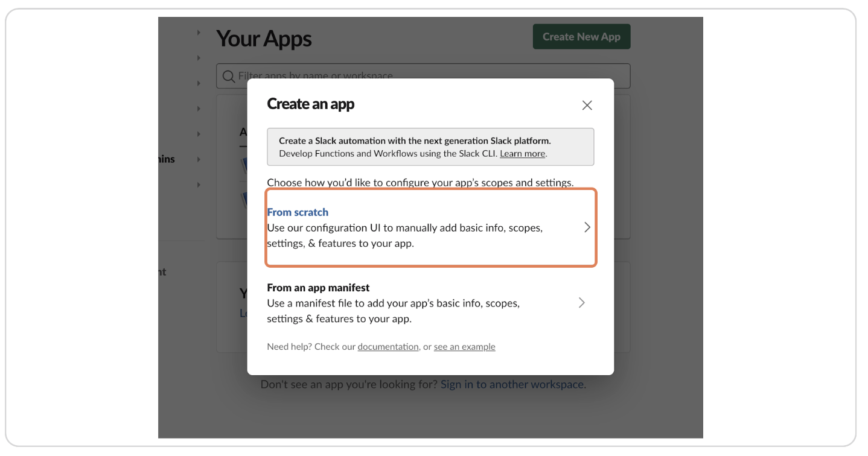868x456 pixels.
Task: Expand the bottom-most sidebar arrow
Action: (199, 185)
